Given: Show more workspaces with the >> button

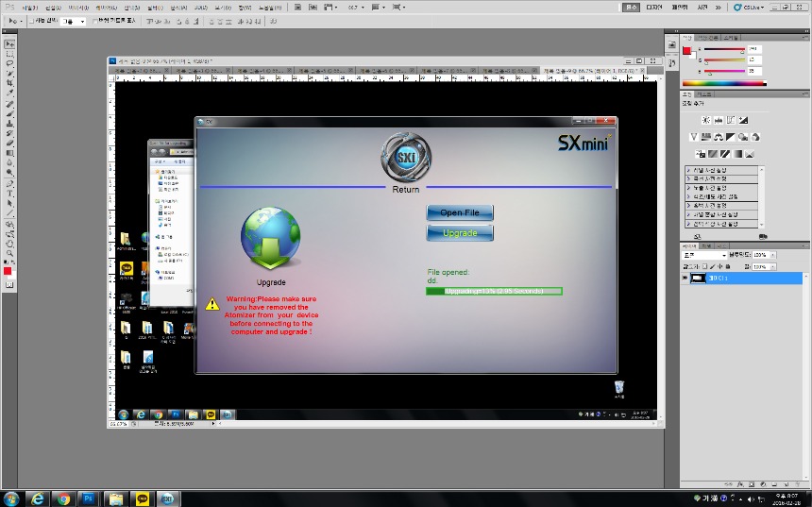Looking at the screenshot, I should [x=719, y=8].
